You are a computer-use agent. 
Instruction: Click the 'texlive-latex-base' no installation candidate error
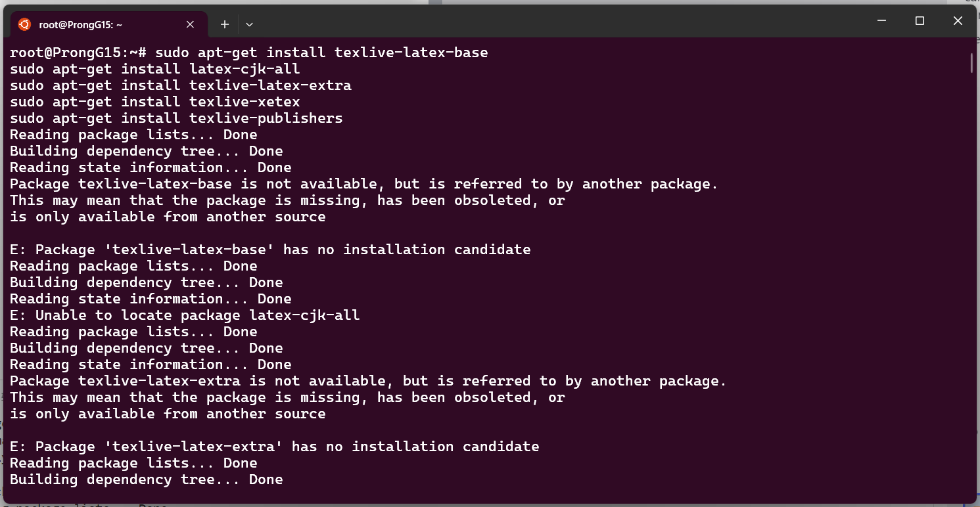pyautogui.click(x=269, y=250)
